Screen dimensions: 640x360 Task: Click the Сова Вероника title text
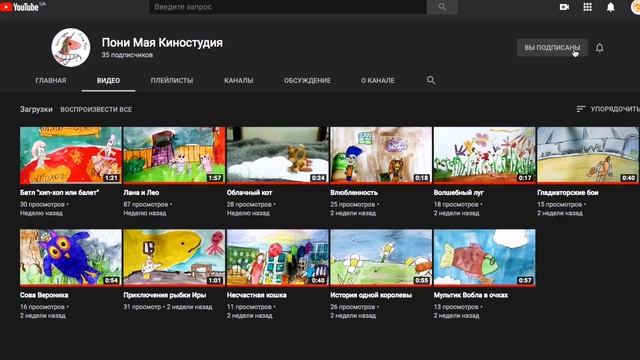[44, 295]
